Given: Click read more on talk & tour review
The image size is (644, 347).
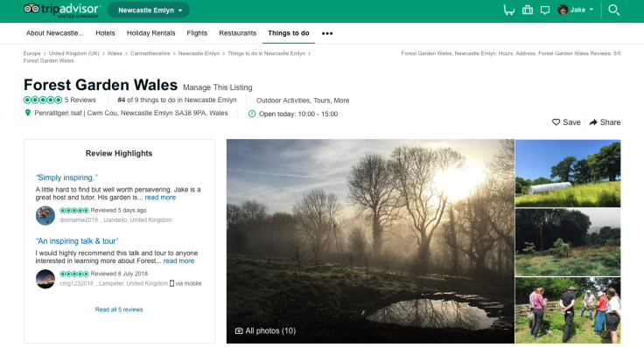Looking at the screenshot, I should (x=178, y=260).
